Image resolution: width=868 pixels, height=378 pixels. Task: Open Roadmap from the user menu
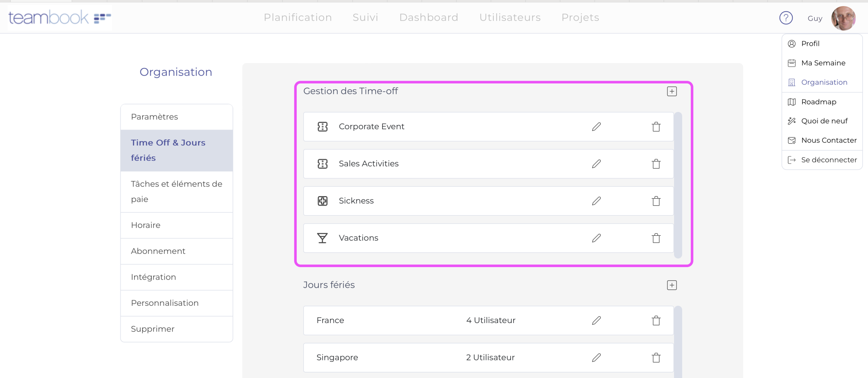(x=818, y=102)
